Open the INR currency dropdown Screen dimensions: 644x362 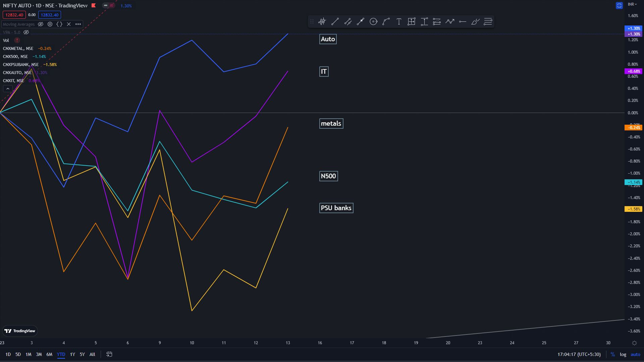pos(632,4)
